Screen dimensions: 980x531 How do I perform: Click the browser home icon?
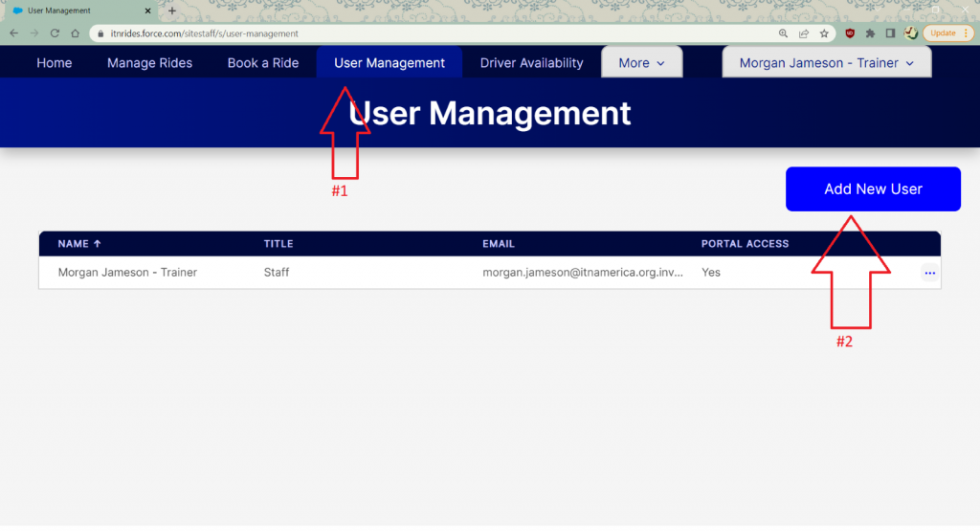click(x=75, y=33)
